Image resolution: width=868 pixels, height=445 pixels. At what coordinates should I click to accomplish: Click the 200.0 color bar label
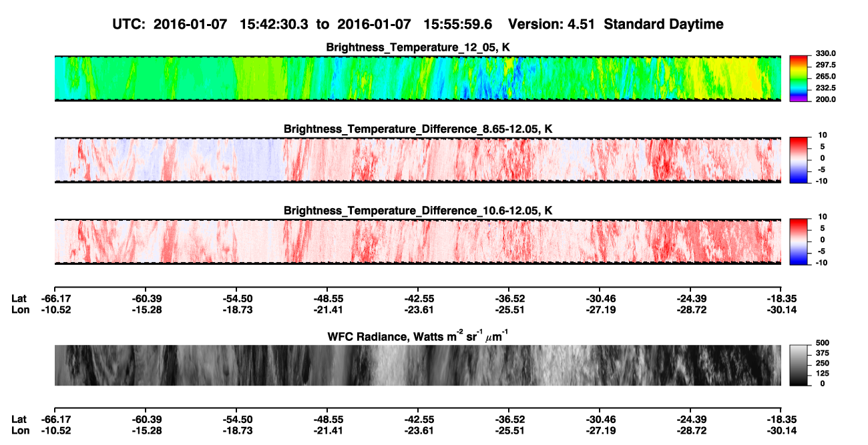pyautogui.click(x=826, y=99)
